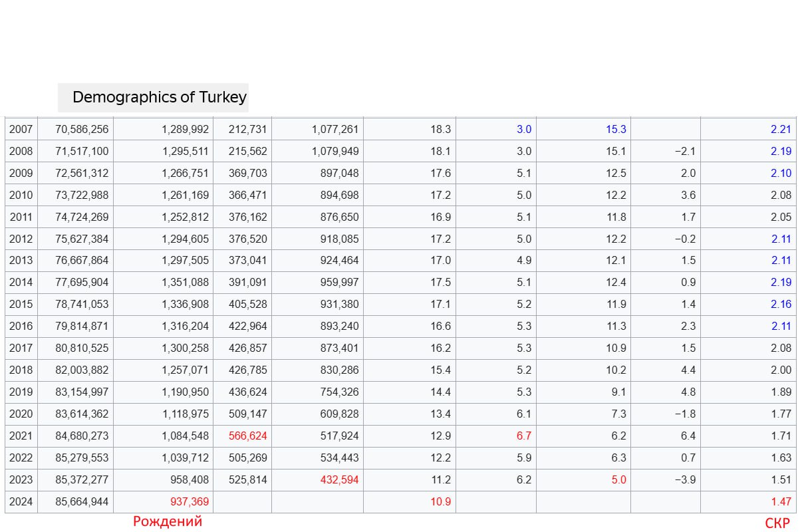Click the red СКР label
Viewport: 800px width, 532px height.
click(777, 523)
